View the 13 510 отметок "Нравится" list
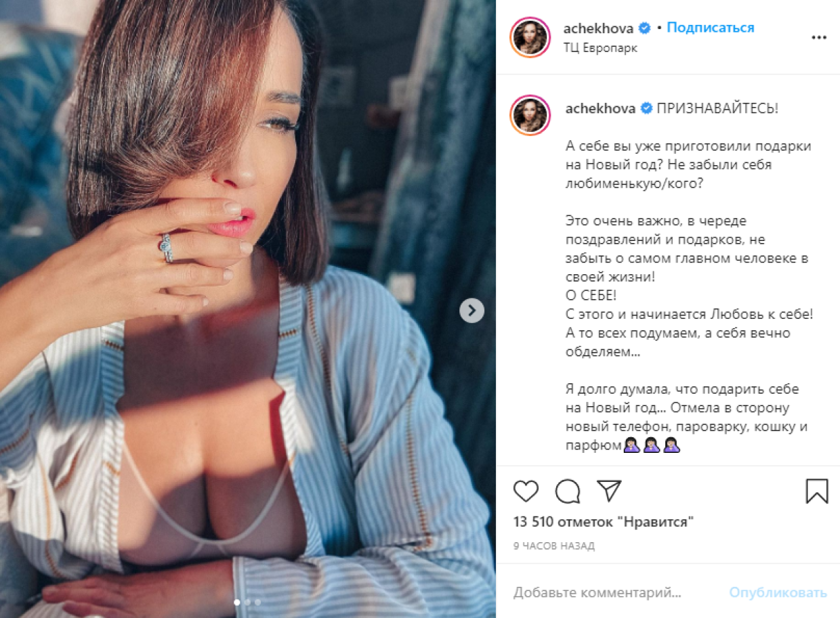This screenshot has width=840, height=618. click(x=604, y=522)
